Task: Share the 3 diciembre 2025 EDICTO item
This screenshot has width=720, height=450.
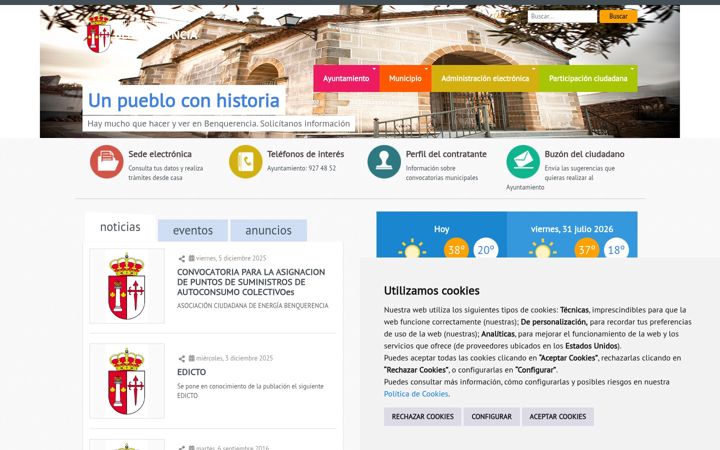Action: pos(182,359)
